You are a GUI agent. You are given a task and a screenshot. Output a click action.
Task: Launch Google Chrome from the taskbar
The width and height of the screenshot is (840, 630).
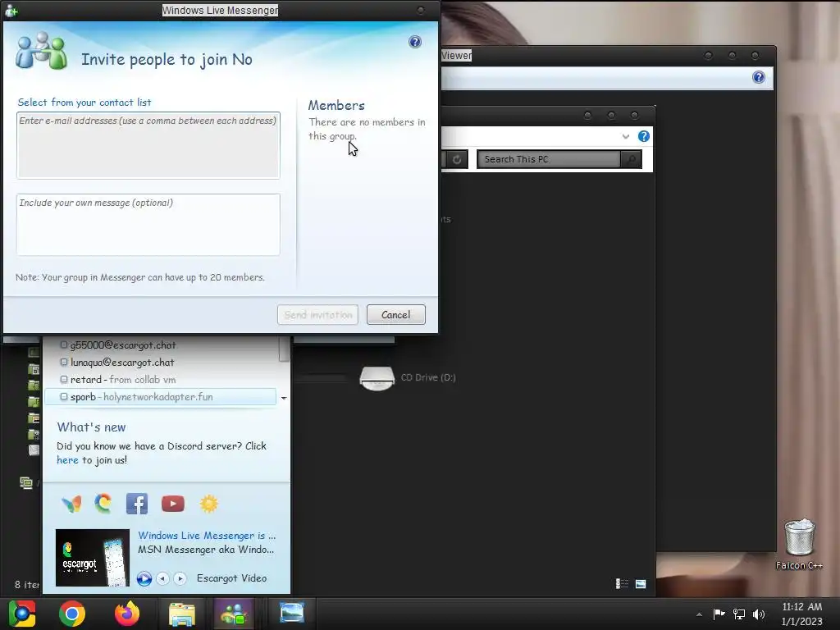[72, 614]
